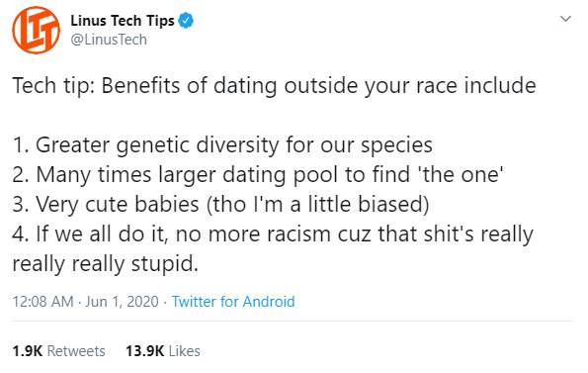Click the blue verified badge checkmark

click(x=186, y=20)
